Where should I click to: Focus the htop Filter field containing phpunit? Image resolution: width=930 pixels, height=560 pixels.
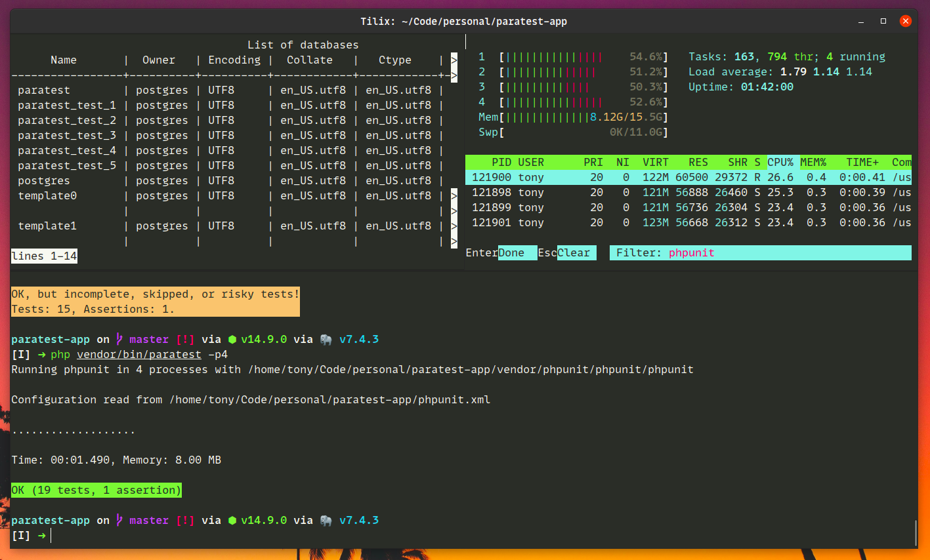click(x=692, y=253)
